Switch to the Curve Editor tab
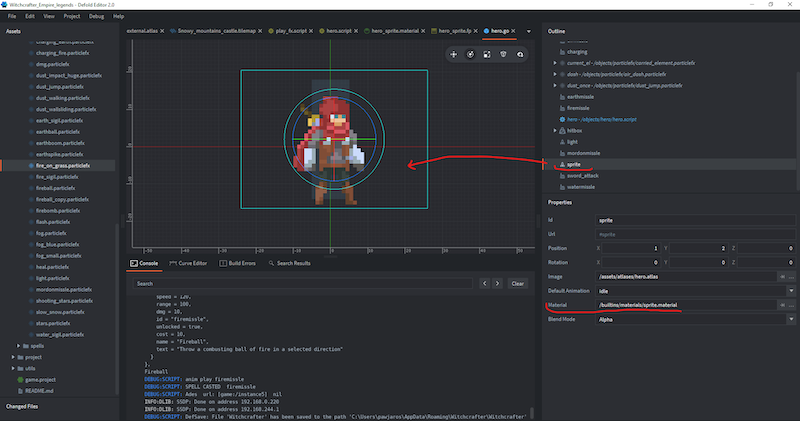This screenshot has width=800, height=421. (190, 262)
